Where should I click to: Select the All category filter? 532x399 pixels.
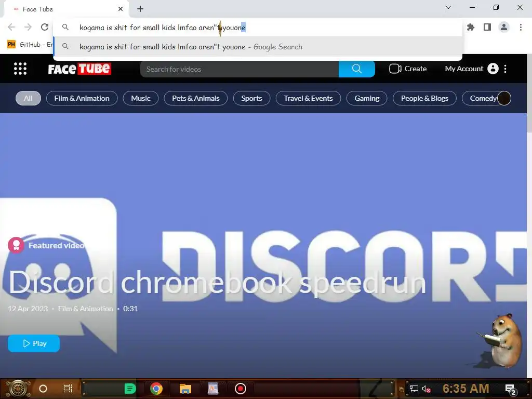click(28, 98)
